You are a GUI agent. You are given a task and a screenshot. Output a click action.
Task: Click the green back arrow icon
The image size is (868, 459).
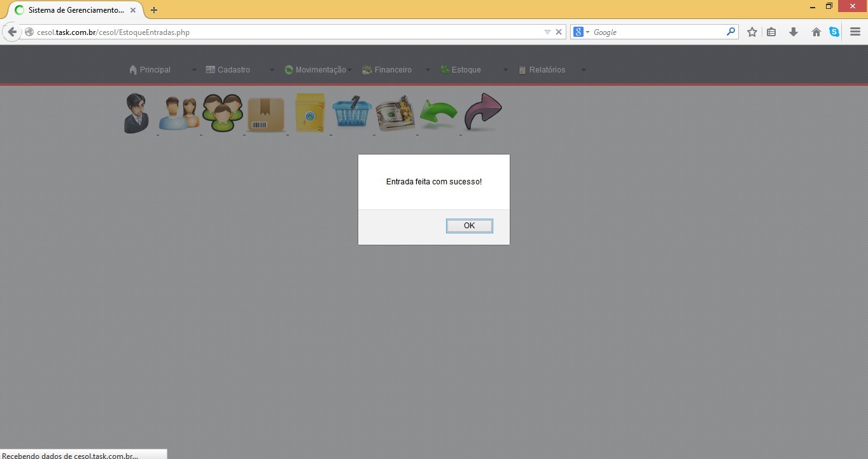438,114
